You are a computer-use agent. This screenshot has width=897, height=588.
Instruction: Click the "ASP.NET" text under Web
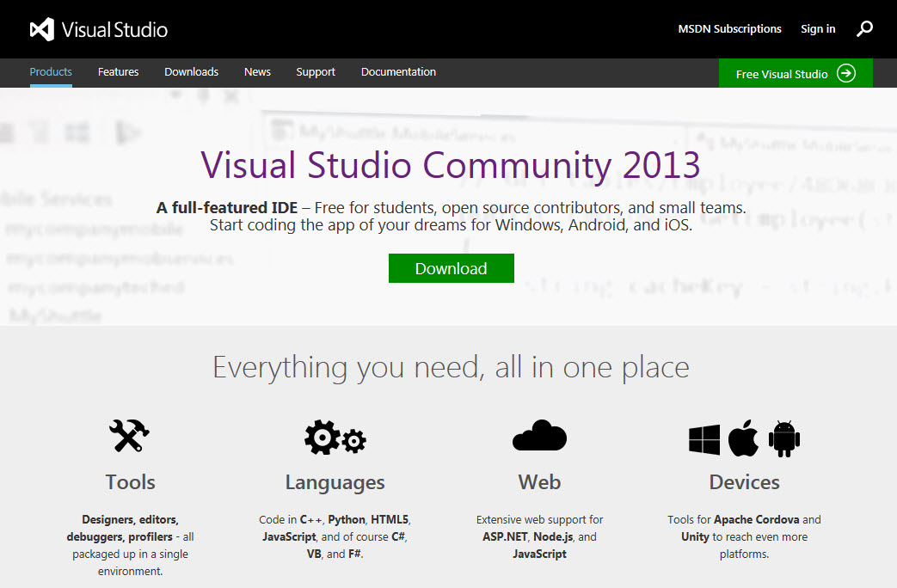point(505,536)
